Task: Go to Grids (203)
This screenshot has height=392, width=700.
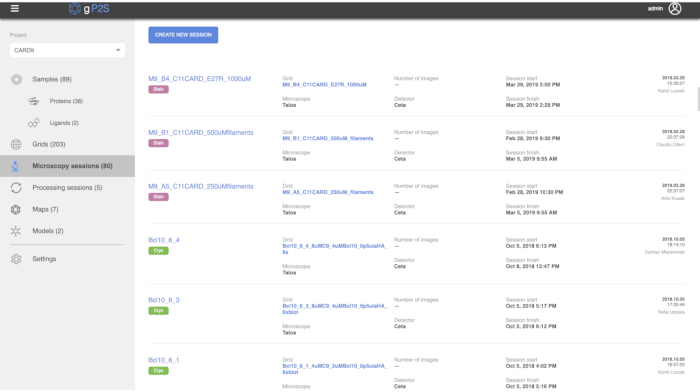Action: pyautogui.click(x=49, y=144)
